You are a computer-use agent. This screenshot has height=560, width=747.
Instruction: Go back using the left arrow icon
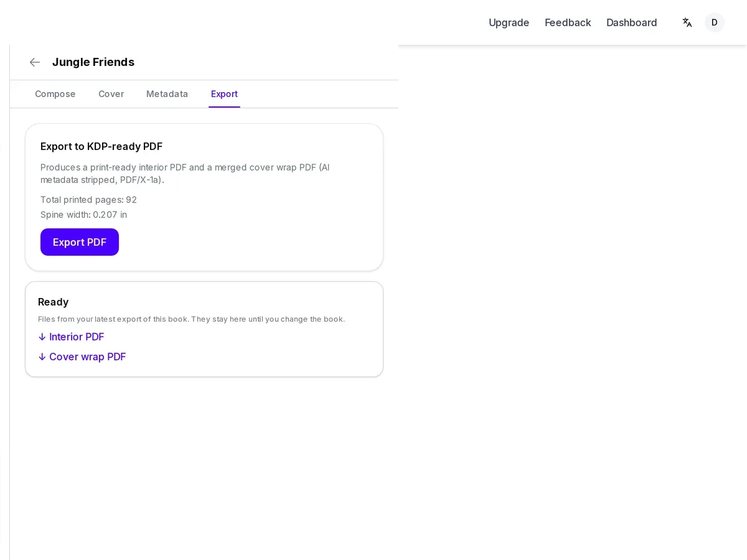pos(35,62)
